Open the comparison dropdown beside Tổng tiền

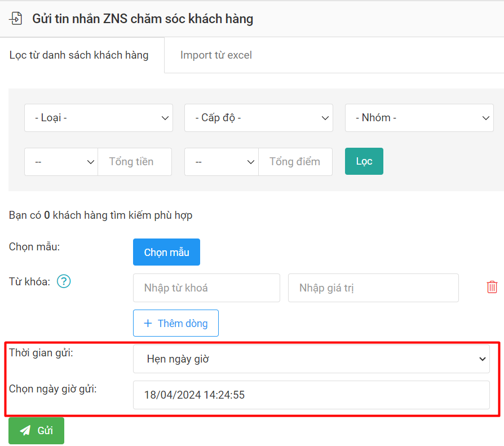pyautogui.click(x=61, y=162)
